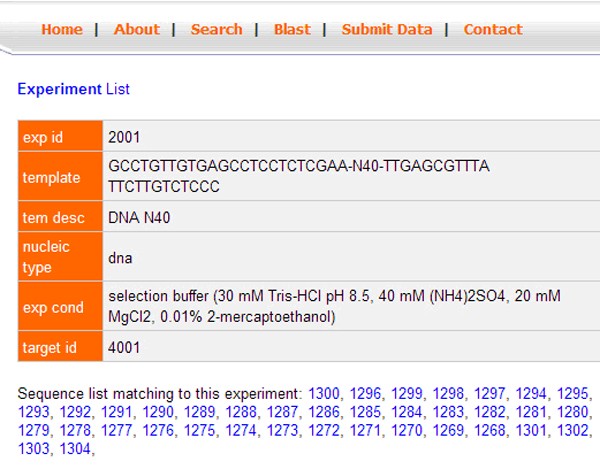Open sequence link 1300
The width and height of the screenshot is (600, 469).
(x=324, y=393)
